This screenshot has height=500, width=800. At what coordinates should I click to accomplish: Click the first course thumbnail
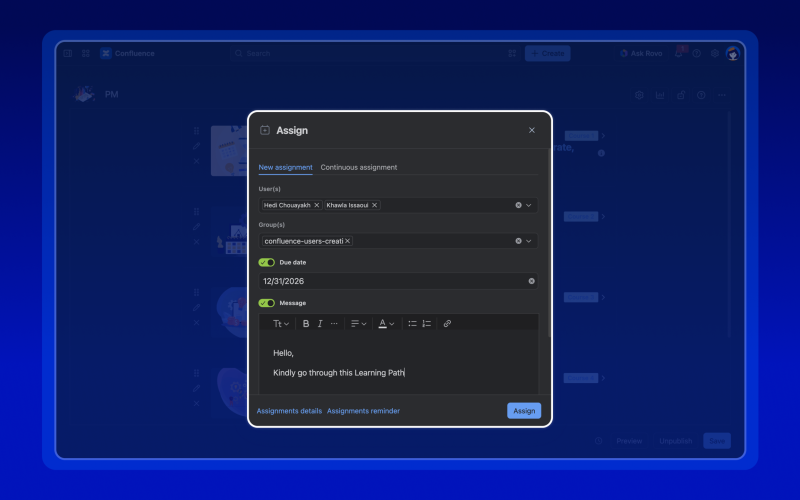(x=229, y=151)
